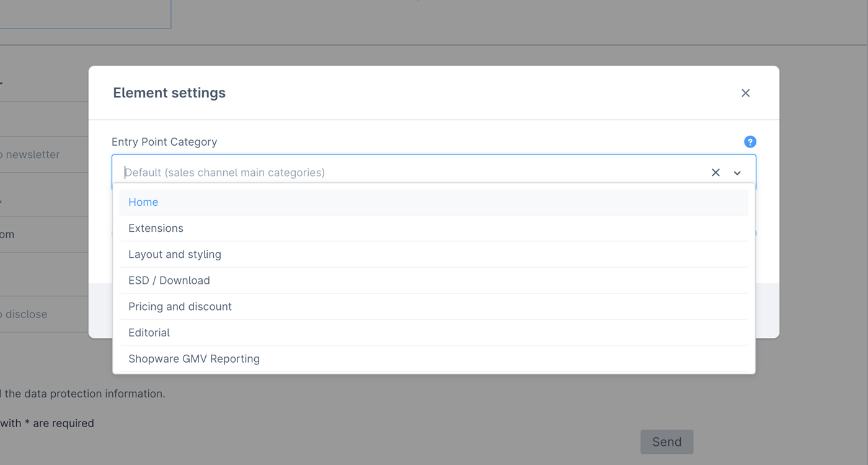Click the Entry Point Category label
The height and width of the screenshot is (465, 868).
[164, 142]
